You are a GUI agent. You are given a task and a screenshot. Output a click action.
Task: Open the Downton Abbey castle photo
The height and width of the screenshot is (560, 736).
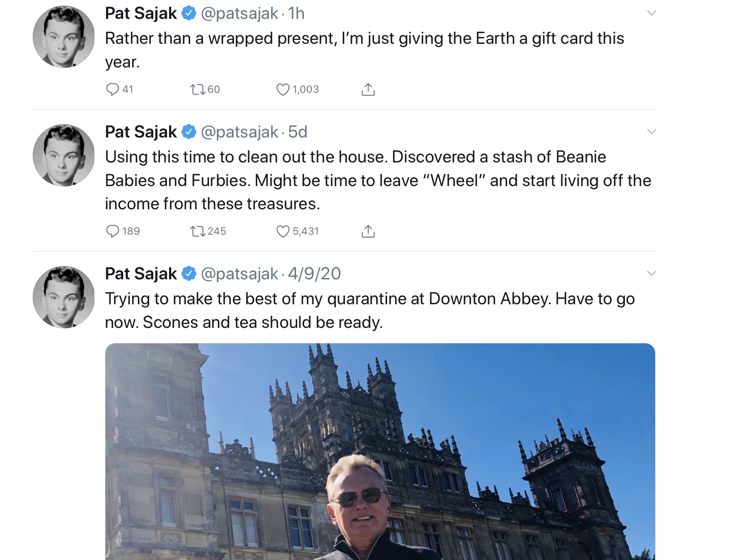click(x=380, y=451)
